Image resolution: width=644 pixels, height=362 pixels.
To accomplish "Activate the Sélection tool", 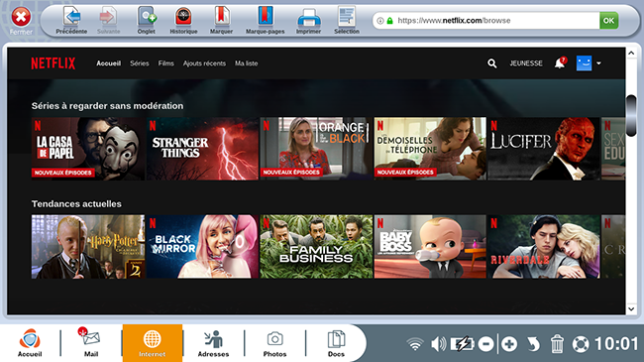I will coord(347,20).
